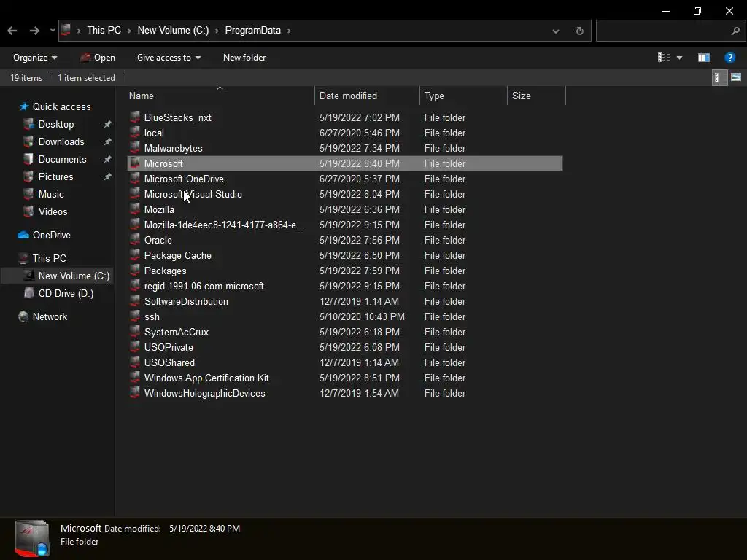The image size is (747, 560).
Task: Switch to large thumbnails view in status bar
Action: point(736,77)
